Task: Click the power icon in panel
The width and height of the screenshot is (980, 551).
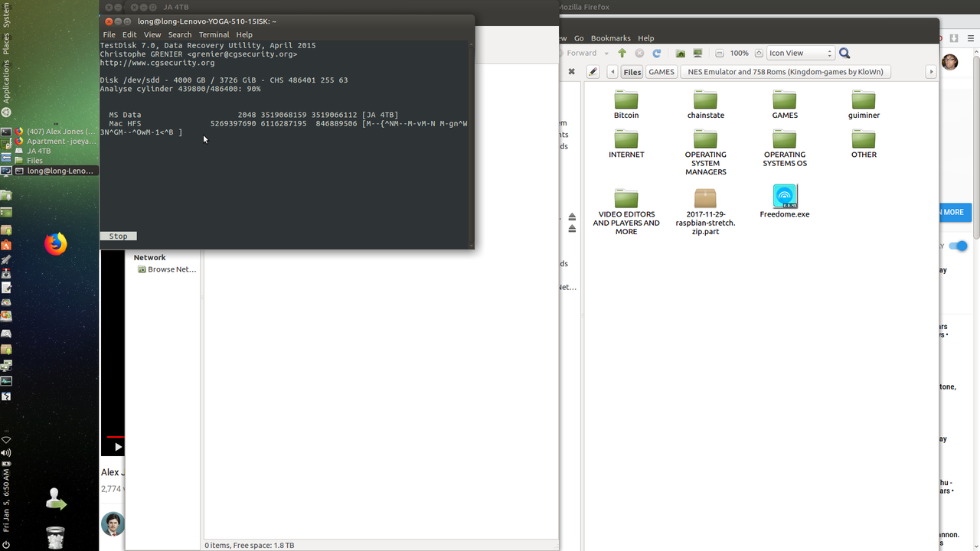Action: [6, 544]
